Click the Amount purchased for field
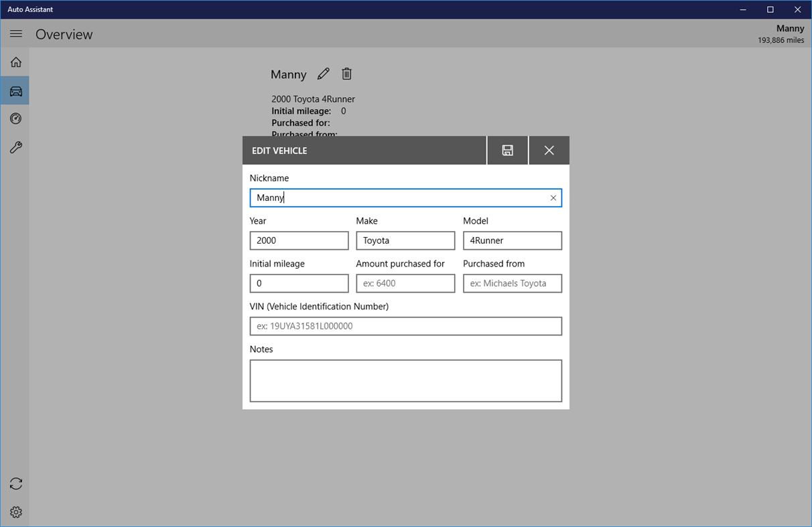Viewport: 812px width, 527px height. click(405, 283)
